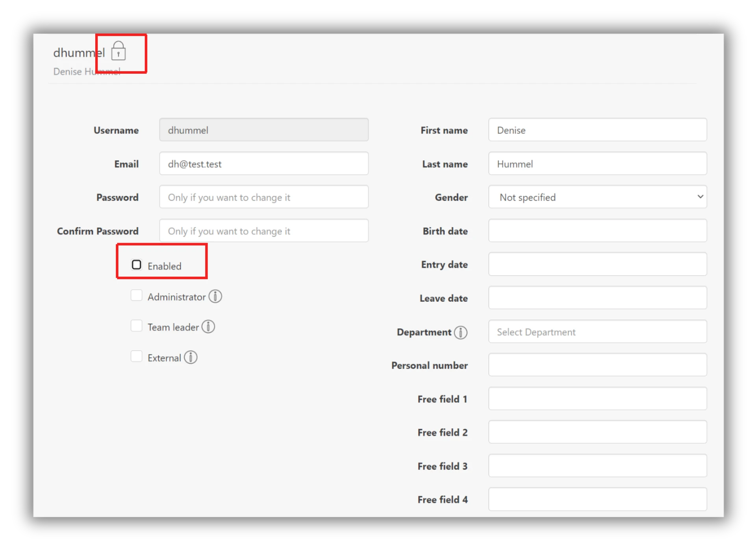
Task: Focus the Password field
Action: point(263,197)
